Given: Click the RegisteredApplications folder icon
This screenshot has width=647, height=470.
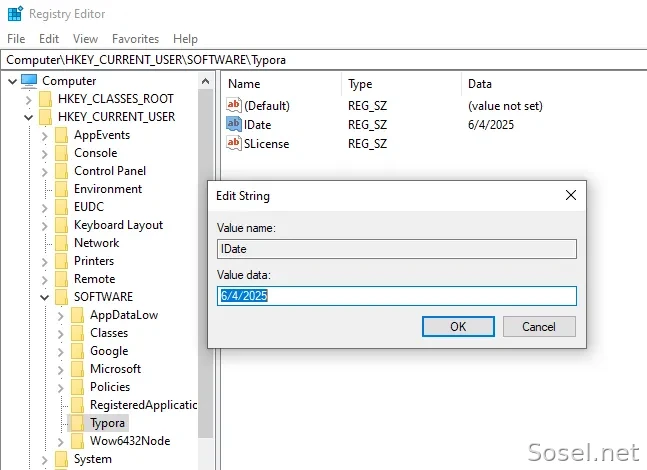Looking at the screenshot, I should pyautogui.click(x=78, y=405).
